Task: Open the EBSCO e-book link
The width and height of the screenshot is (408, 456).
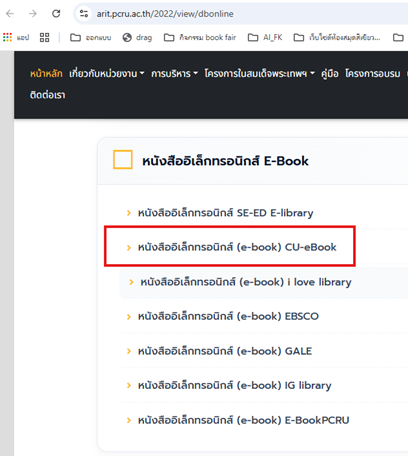Action: pos(228,316)
